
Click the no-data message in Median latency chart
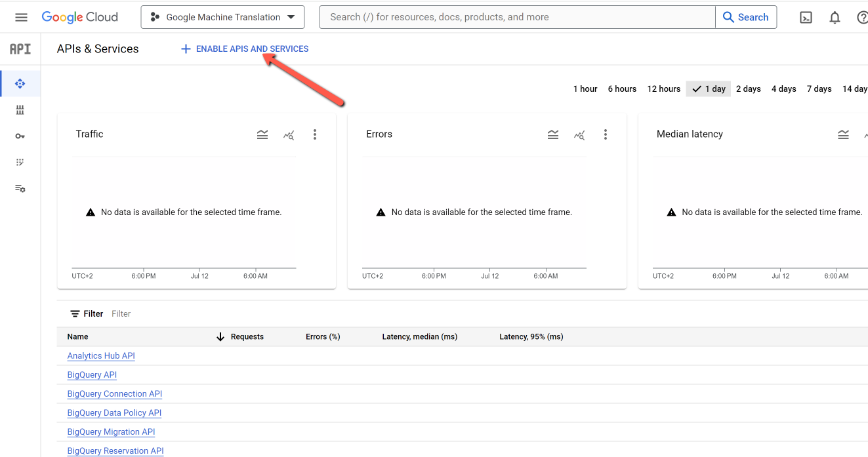click(x=765, y=212)
